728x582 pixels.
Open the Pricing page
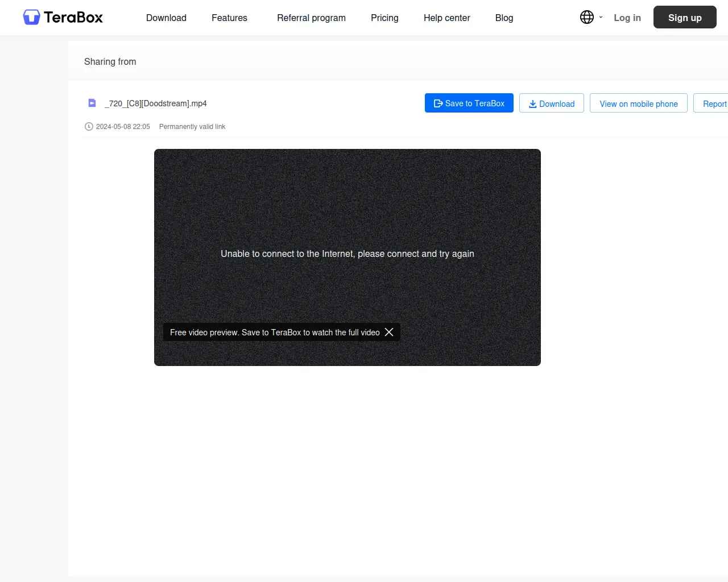point(384,18)
